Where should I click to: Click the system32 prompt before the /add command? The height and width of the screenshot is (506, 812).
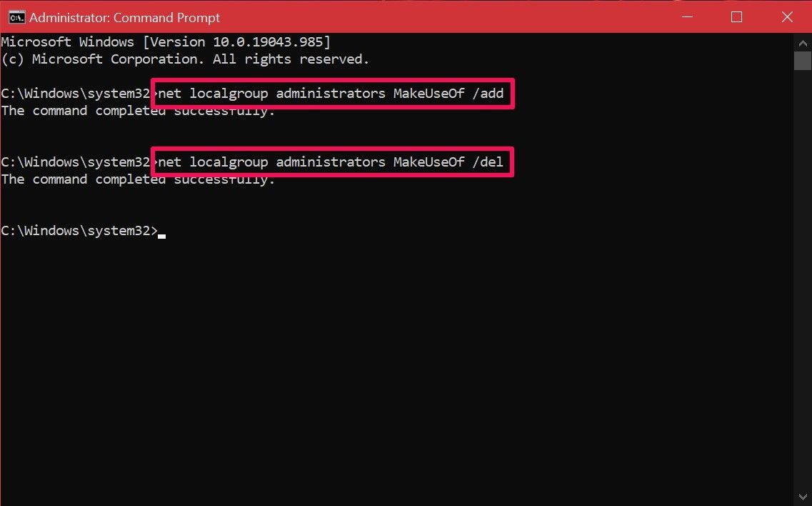76,94
